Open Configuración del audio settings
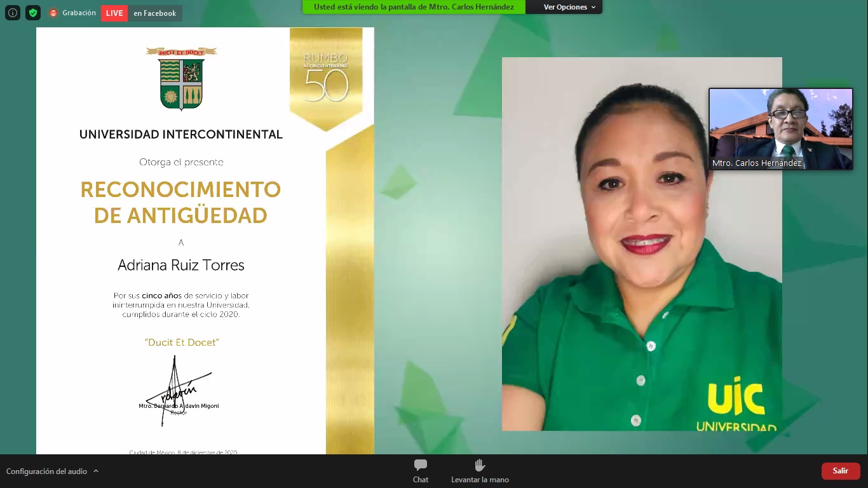Image resolution: width=868 pixels, height=488 pixels. (47, 471)
